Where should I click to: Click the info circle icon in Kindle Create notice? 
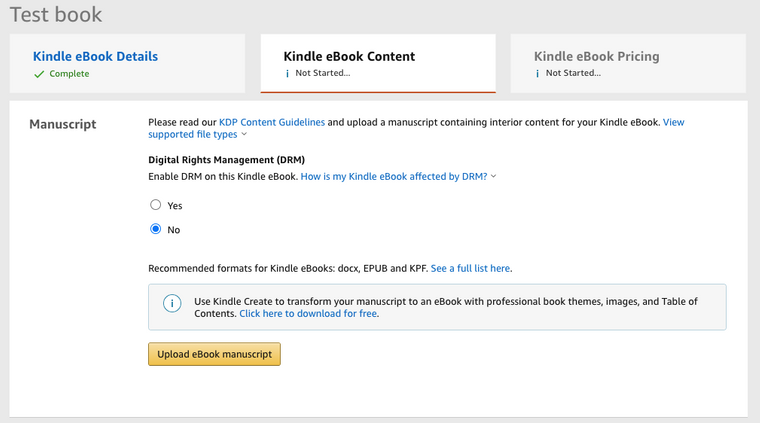[x=172, y=303]
